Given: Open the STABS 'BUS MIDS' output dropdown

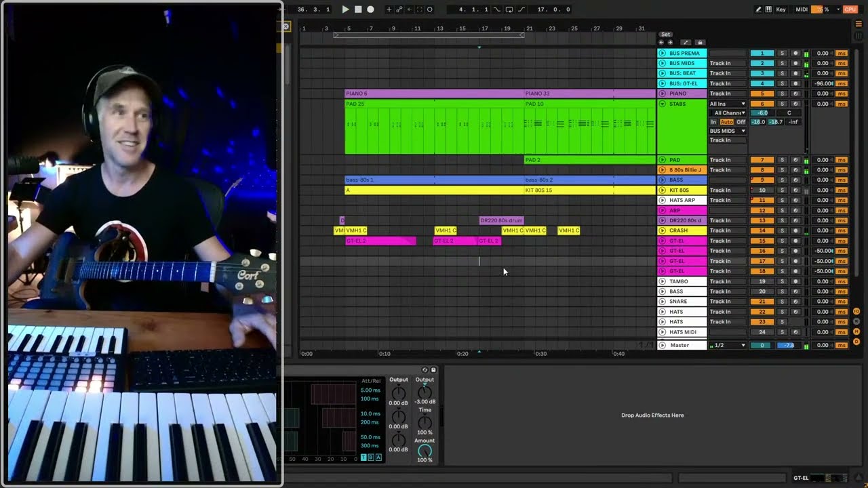Looking at the screenshot, I should [728, 131].
